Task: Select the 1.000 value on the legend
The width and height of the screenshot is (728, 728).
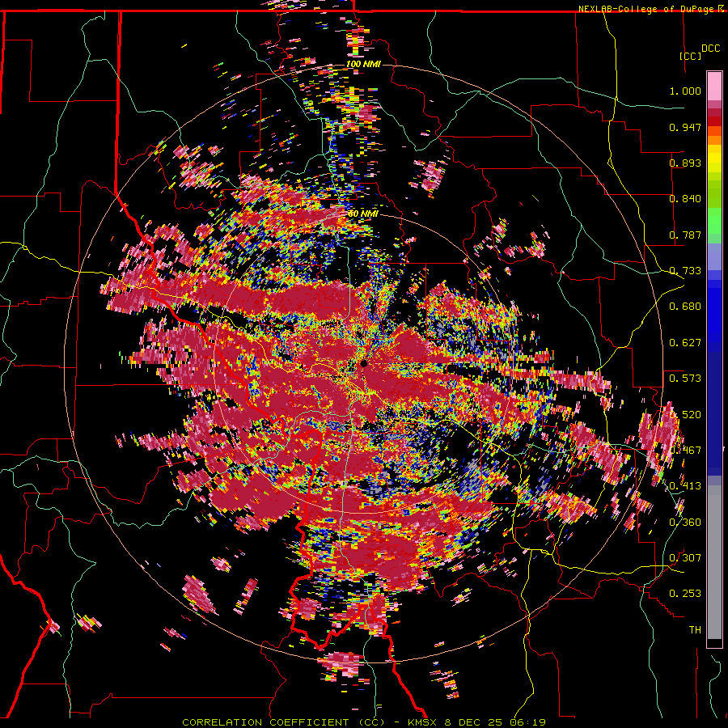Action: (x=685, y=91)
